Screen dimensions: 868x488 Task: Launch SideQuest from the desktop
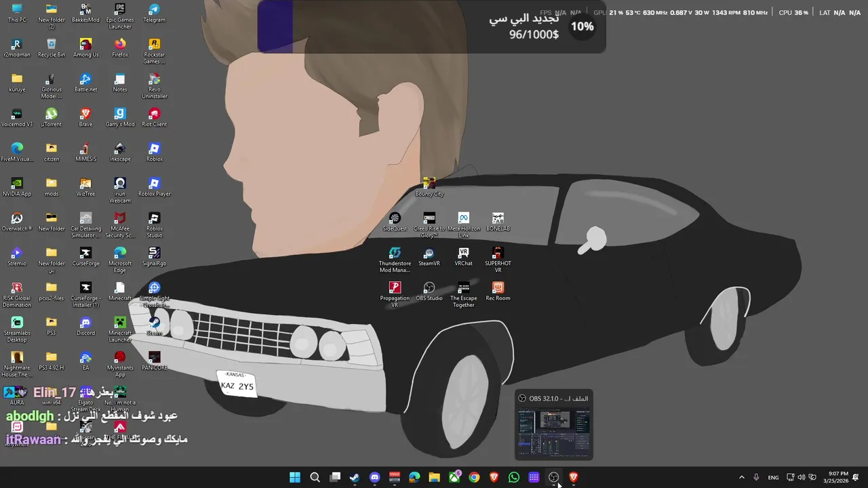395,222
